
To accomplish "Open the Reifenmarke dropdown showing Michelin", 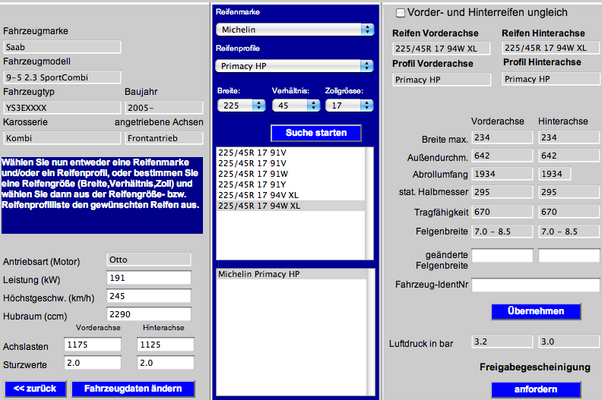I will point(295,30).
